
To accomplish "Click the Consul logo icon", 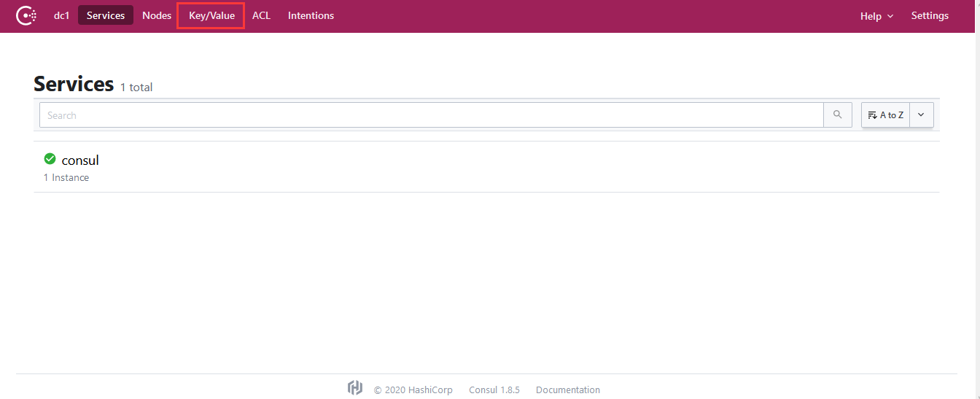I will pyautogui.click(x=26, y=15).
